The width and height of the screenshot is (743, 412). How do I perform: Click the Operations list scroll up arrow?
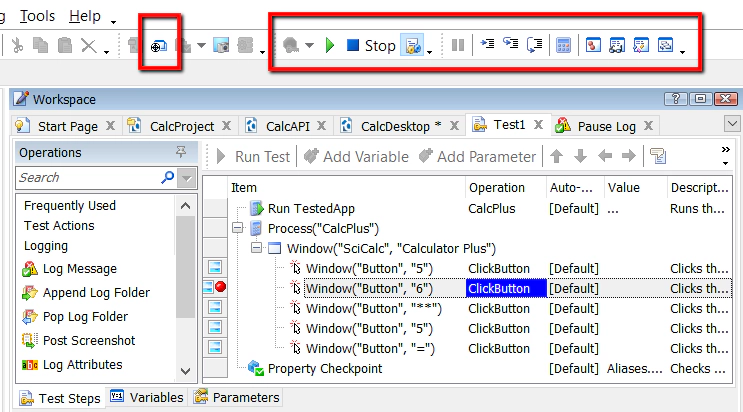pos(185,206)
